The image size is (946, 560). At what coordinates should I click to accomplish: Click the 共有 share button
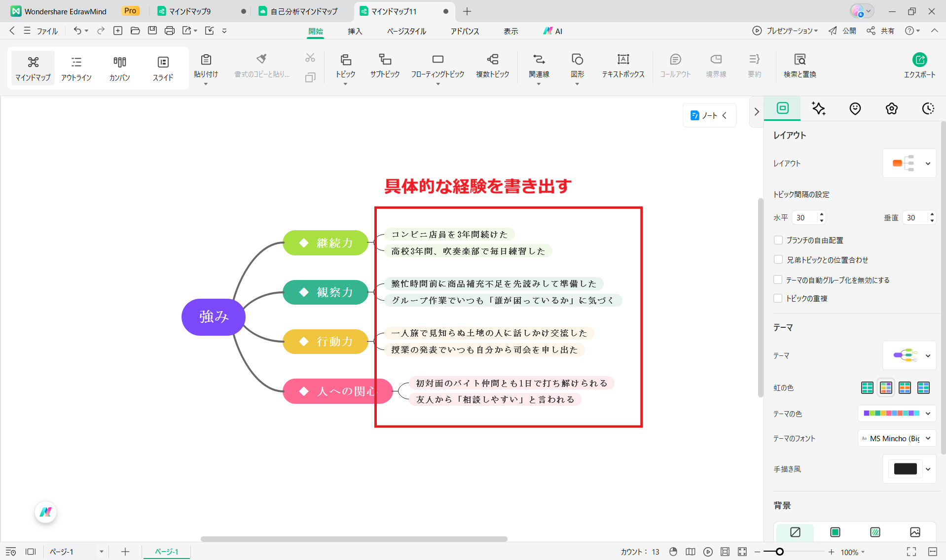pos(881,31)
